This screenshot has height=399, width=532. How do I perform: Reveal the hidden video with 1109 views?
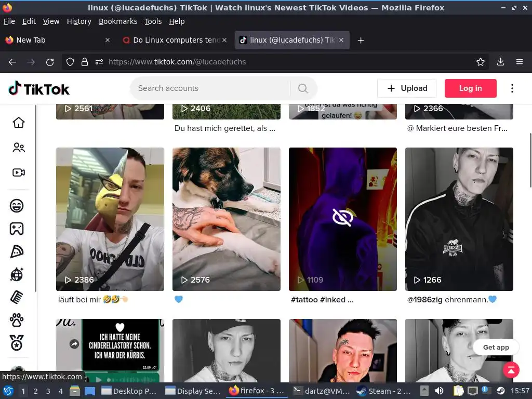pos(343,219)
